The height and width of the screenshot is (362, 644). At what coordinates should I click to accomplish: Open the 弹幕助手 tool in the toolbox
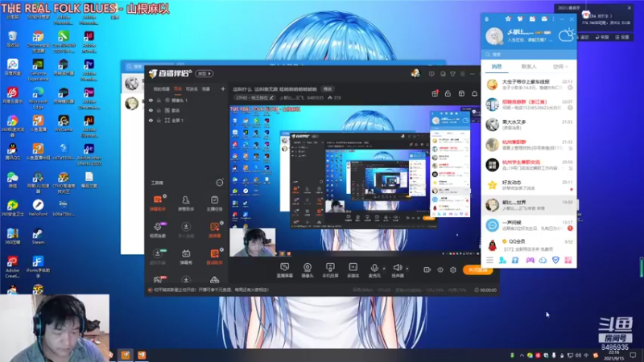pyautogui.click(x=158, y=204)
